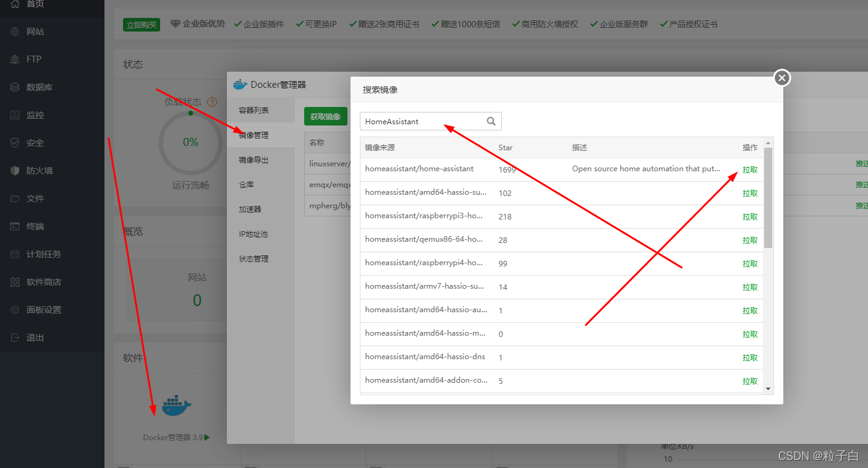This screenshot has width=868, height=468.
Task: Click the diamond icon next to 企业版优势
Action: click(176, 24)
